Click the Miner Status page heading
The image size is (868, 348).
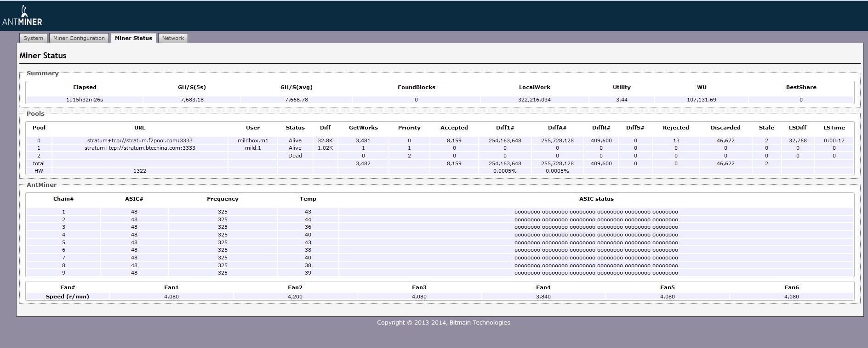click(x=43, y=56)
